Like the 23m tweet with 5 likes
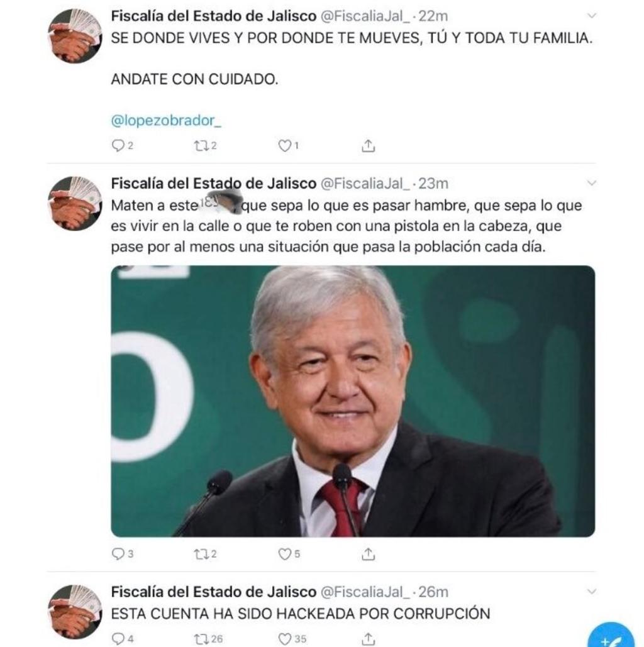The width and height of the screenshot is (644, 647). pyautogui.click(x=284, y=553)
